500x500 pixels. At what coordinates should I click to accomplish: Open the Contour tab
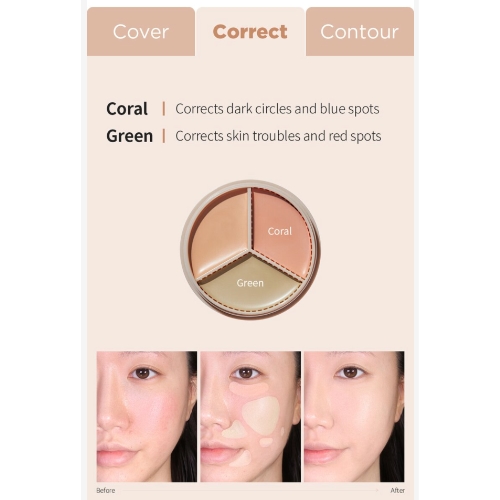click(360, 32)
